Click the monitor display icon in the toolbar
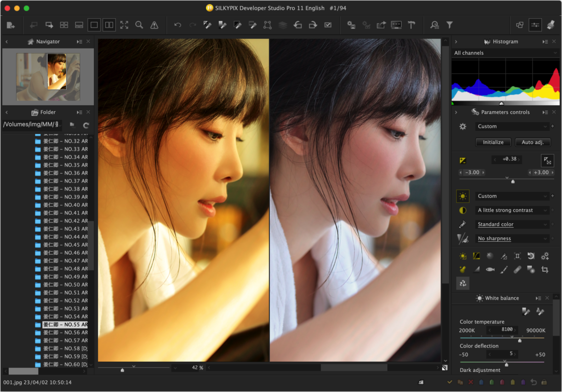The width and height of the screenshot is (562, 392). click(396, 25)
